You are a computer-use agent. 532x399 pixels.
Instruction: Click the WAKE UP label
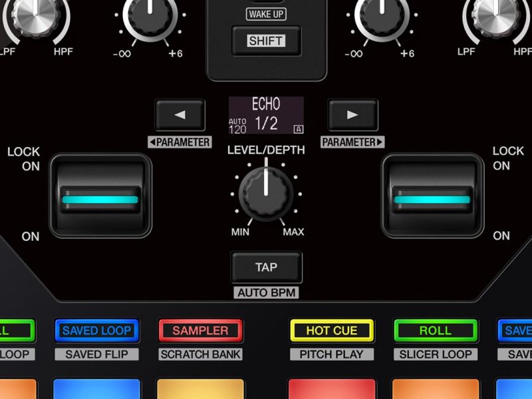(267, 14)
